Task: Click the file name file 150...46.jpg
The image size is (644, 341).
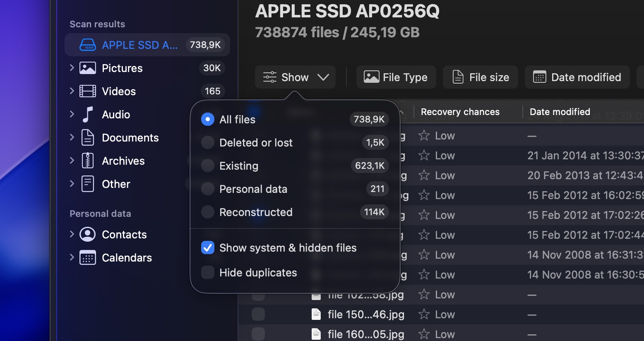Action: 366,315
